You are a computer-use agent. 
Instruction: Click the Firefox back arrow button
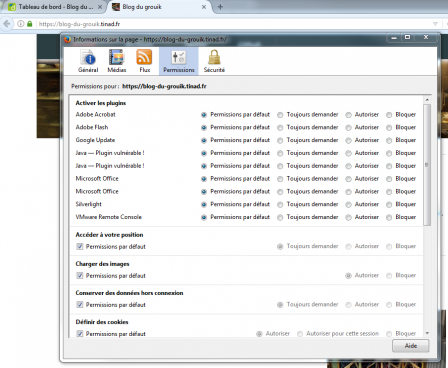point(6,24)
